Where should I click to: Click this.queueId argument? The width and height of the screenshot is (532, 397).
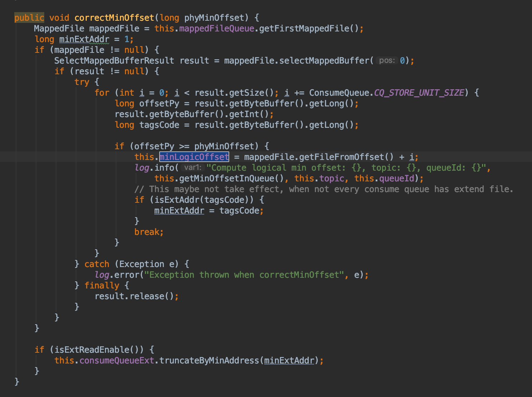(x=384, y=179)
